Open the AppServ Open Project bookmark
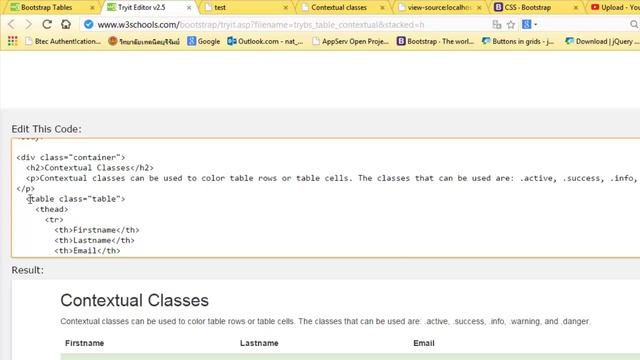The image size is (640, 360). click(350, 41)
